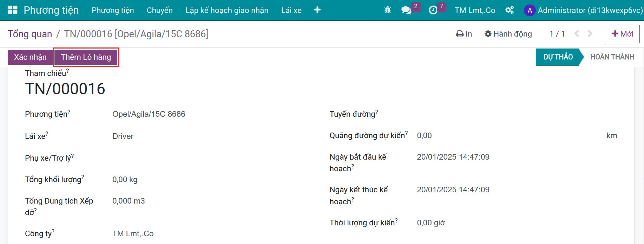Select the DỰ THẢO status stage
The width and height of the screenshot is (644, 244).
point(558,57)
